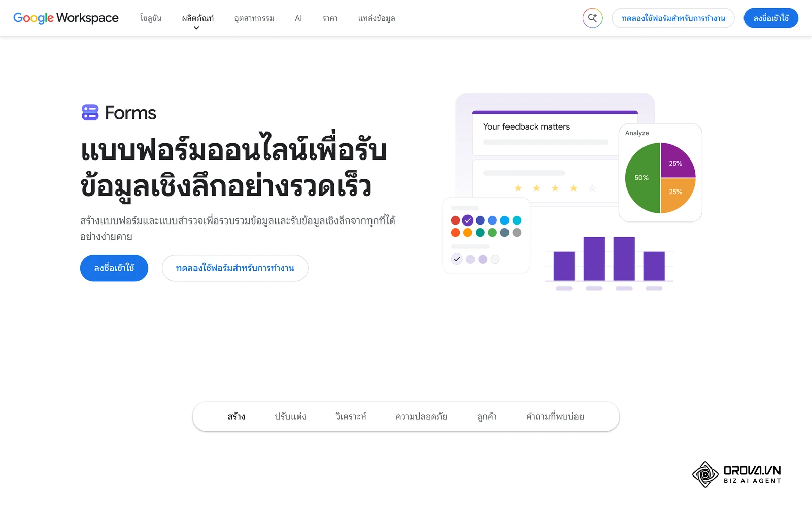Screen dimensions: 812x508
Task: Switch to the ลูกค้า tab
Action: click(x=487, y=417)
